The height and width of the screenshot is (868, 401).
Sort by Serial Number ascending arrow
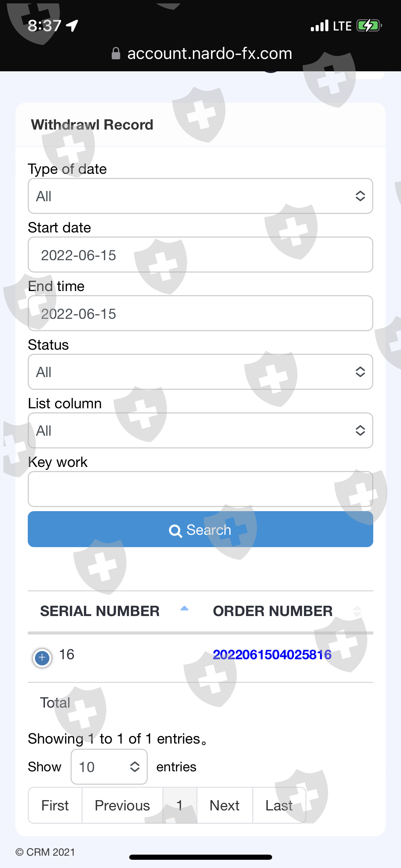[184, 608]
